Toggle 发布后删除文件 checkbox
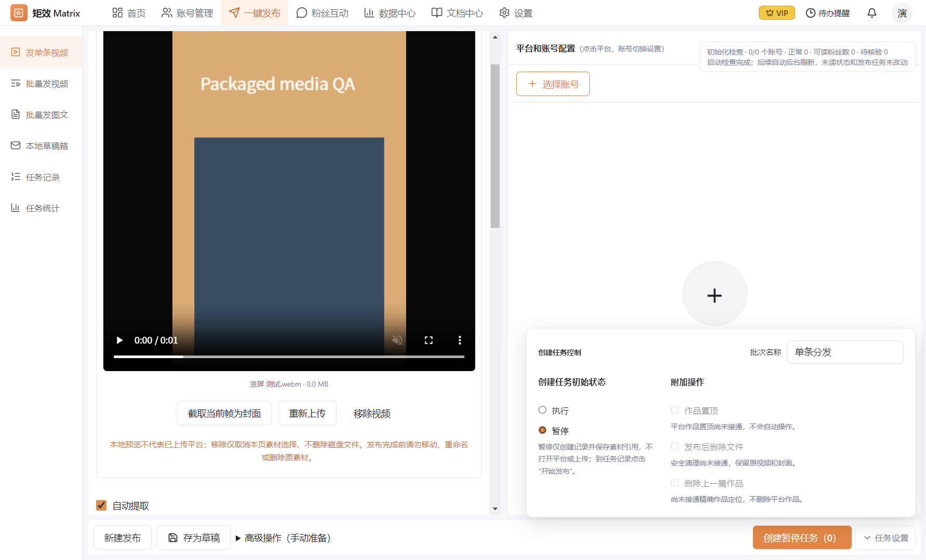Screen dimensions: 926x560 675,446
